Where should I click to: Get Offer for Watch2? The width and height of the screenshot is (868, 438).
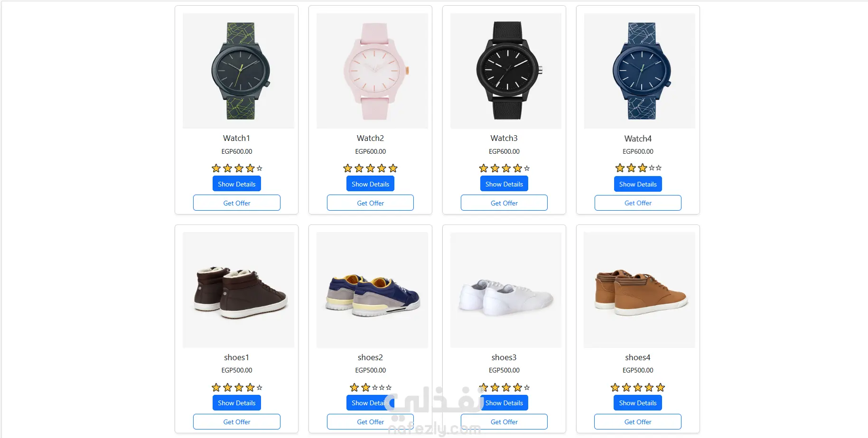(x=370, y=203)
